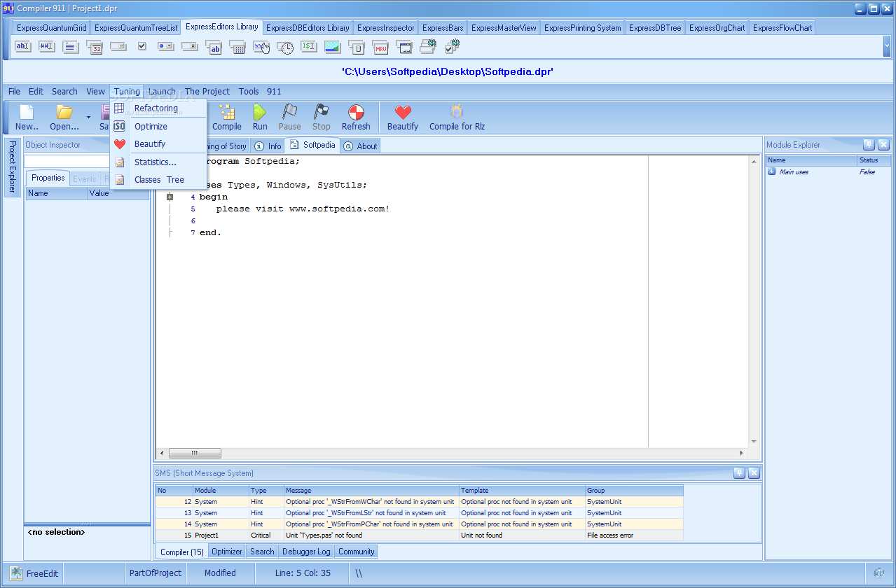The width and height of the screenshot is (896, 588).
Task: Pin the SMS message panel
Action: pyautogui.click(x=739, y=473)
